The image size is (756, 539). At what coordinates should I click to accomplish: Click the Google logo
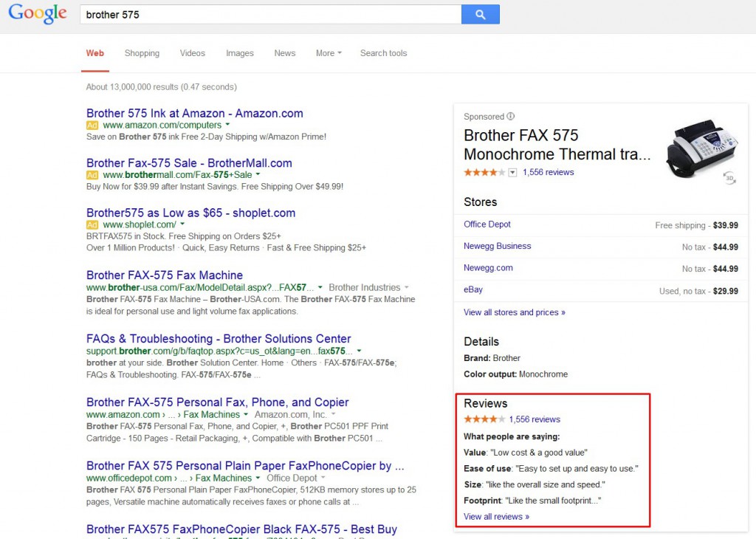[x=38, y=14]
